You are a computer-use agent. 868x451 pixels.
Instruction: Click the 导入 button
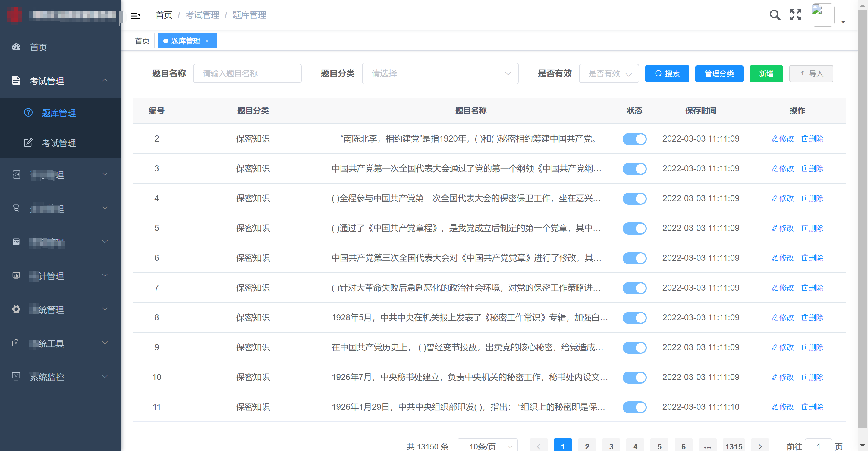(x=811, y=73)
